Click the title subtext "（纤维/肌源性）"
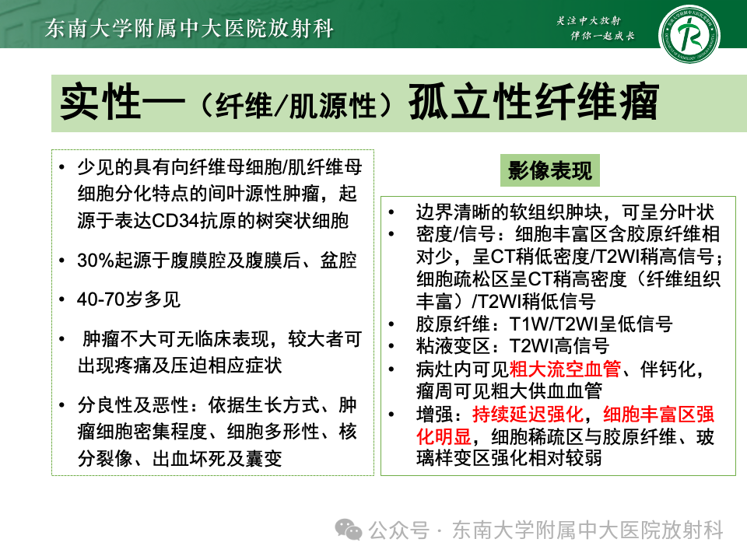Viewport: 747px width, 560px height. [x=296, y=105]
